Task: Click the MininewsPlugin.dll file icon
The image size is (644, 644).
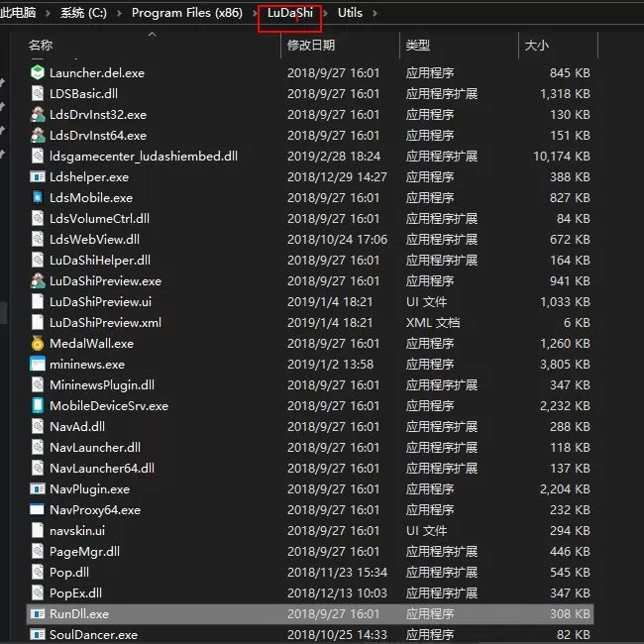Action: pyautogui.click(x=38, y=384)
